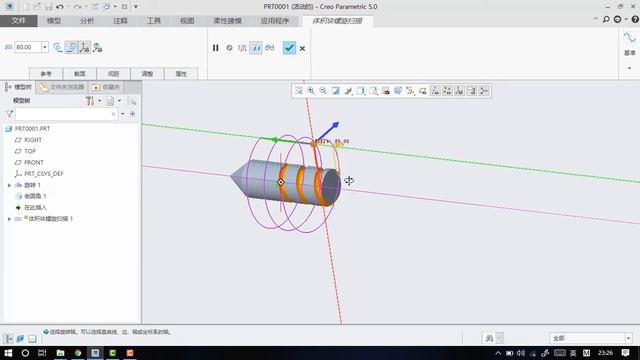The width and height of the screenshot is (640, 360).
Task: Click the pitch value field showing 80.00
Action: [x=28, y=47]
